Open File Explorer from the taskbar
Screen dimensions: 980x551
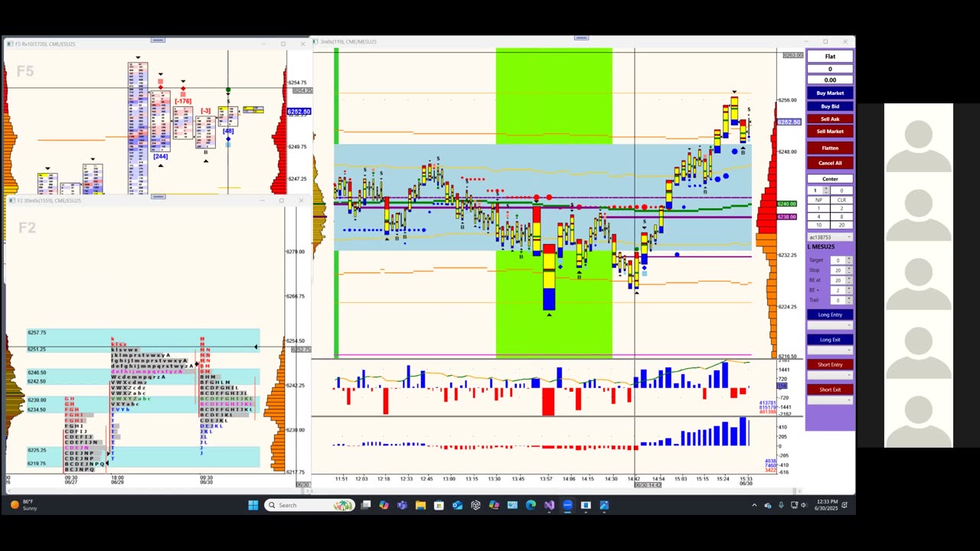(420, 505)
